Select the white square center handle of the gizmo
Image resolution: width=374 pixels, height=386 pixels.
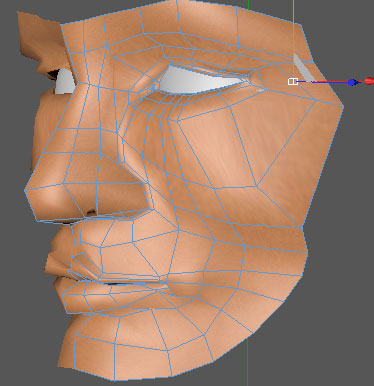coord(293,81)
